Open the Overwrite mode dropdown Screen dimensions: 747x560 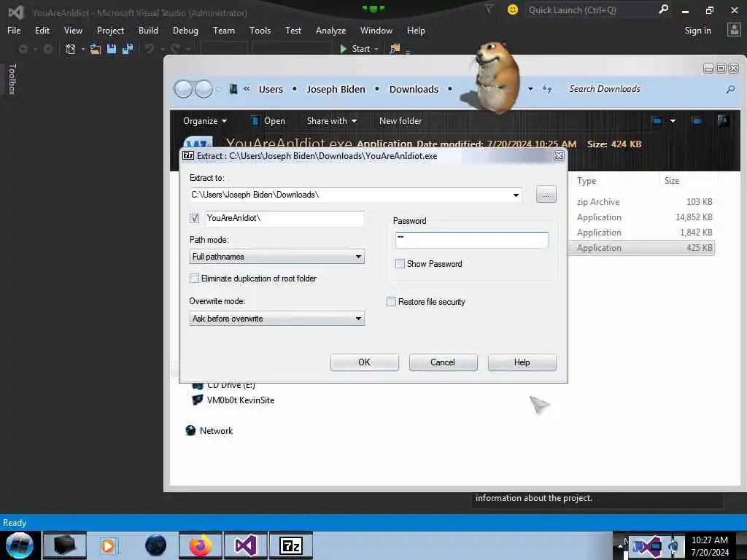[x=358, y=319]
